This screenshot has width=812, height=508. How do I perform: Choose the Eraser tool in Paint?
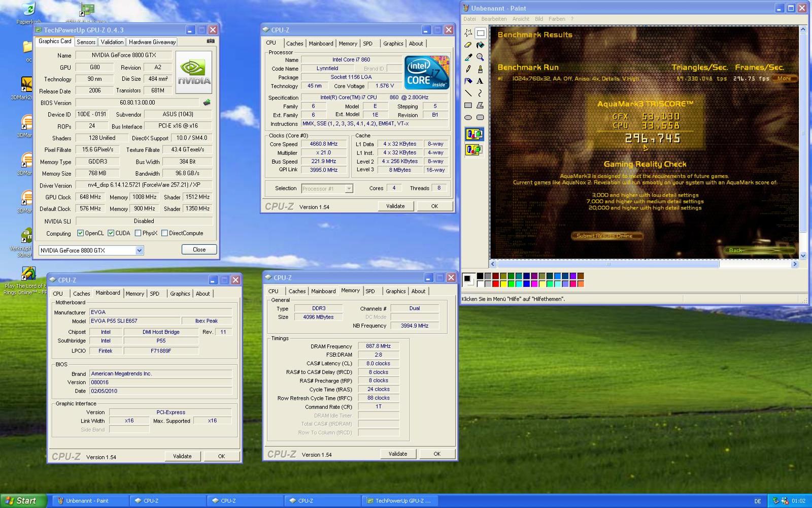[x=468, y=45]
